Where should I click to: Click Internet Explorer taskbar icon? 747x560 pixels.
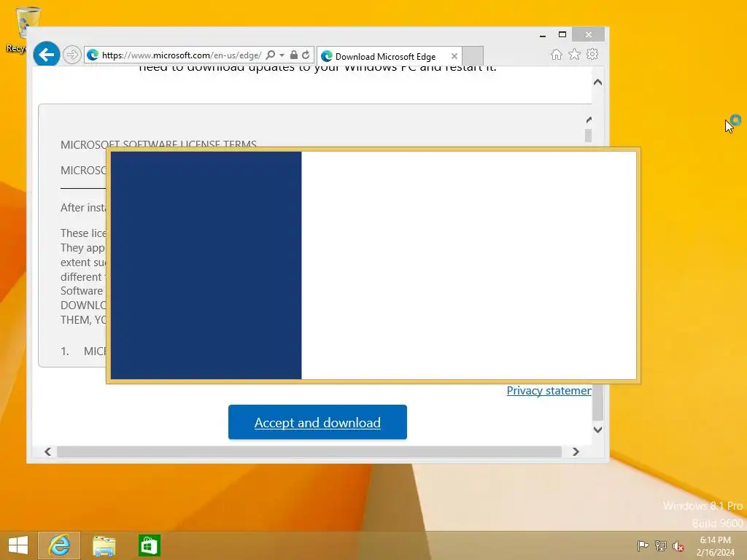(x=59, y=545)
